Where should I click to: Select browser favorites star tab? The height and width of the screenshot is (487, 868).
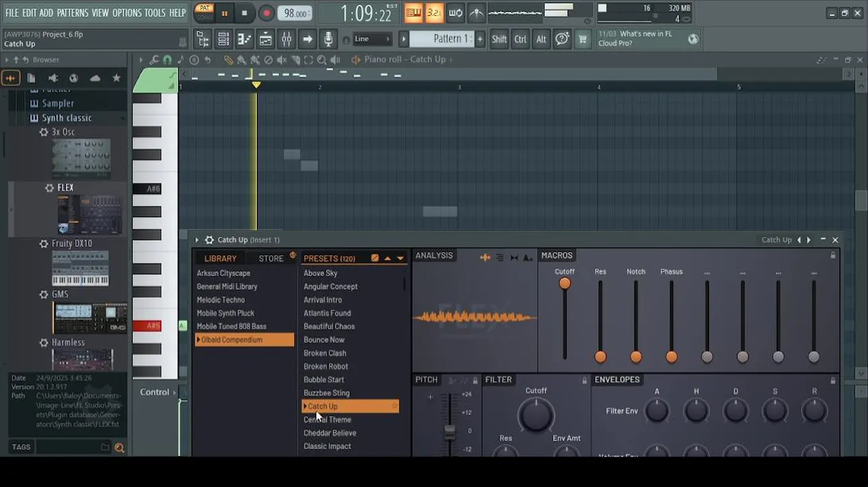(116, 78)
